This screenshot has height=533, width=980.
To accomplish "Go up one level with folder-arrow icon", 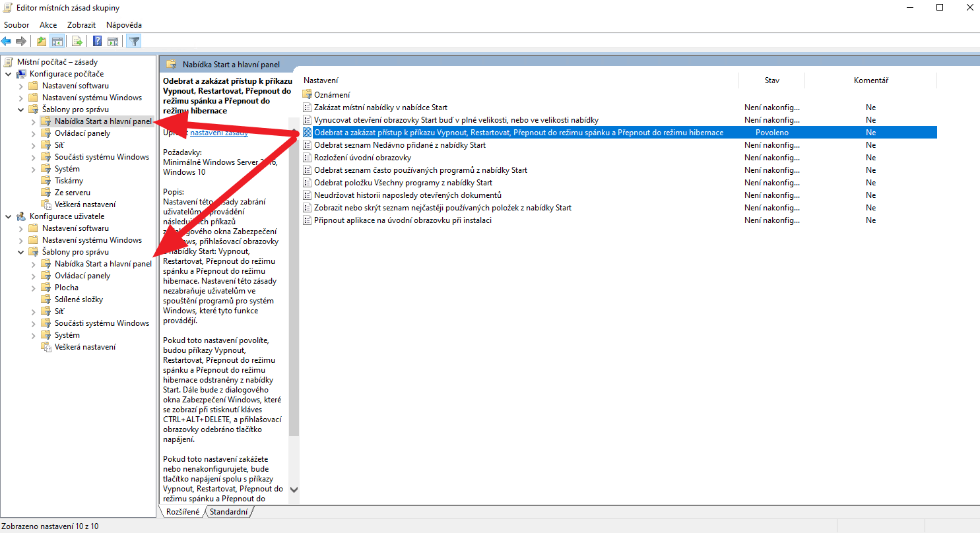I will click(x=42, y=42).
